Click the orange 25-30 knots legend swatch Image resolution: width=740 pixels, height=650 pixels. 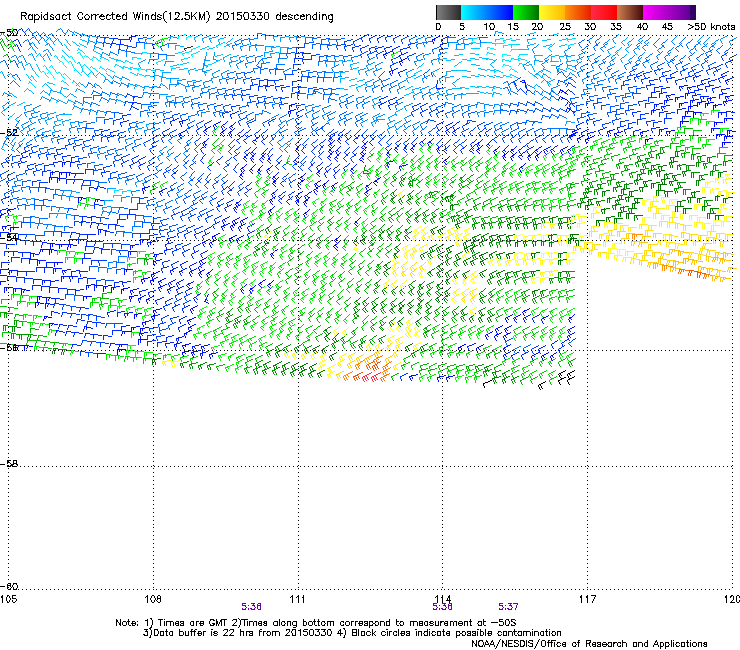[x=578, y=12]
